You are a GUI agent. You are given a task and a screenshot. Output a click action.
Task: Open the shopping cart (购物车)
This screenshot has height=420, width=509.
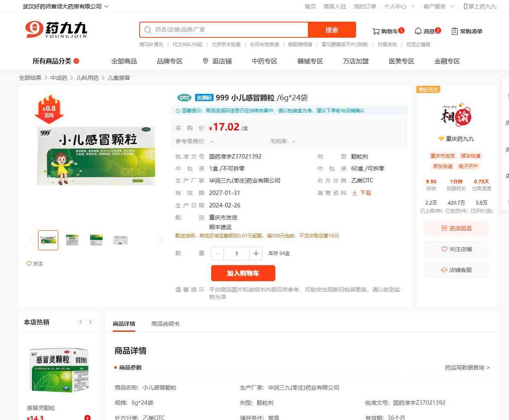(x=388, y=31)
